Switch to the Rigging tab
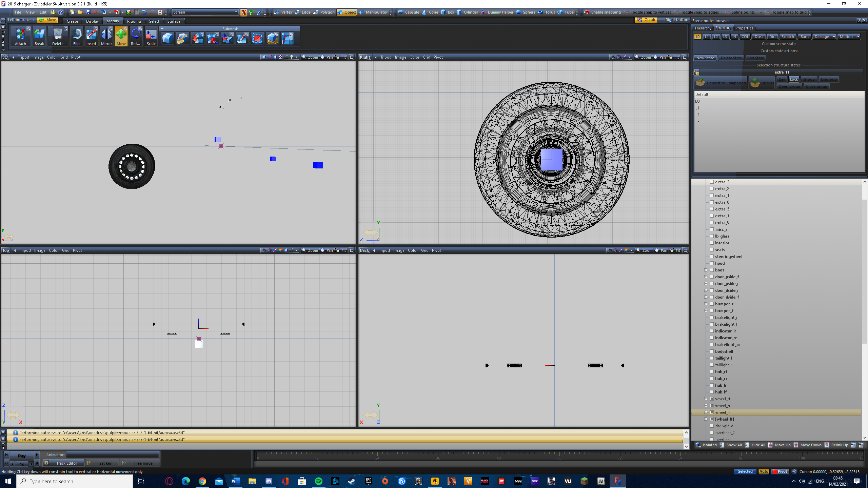 point(134,21)
